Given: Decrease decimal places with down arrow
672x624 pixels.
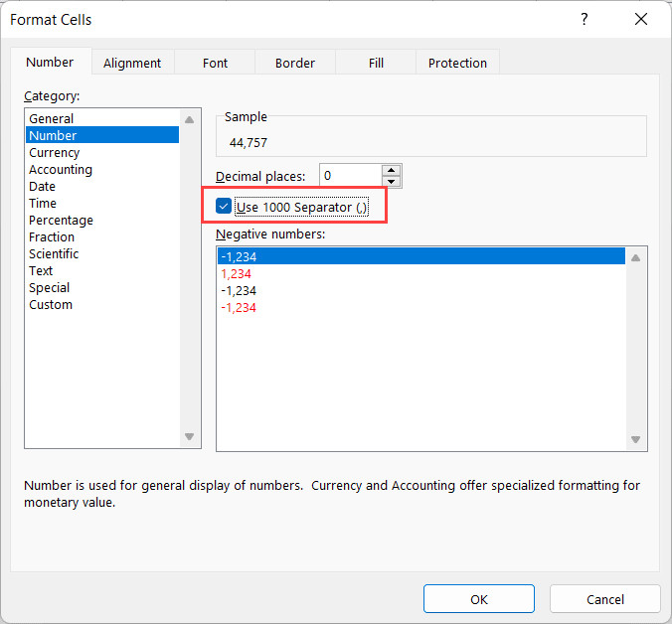Looking at the screenshot, I should (392, 182).
